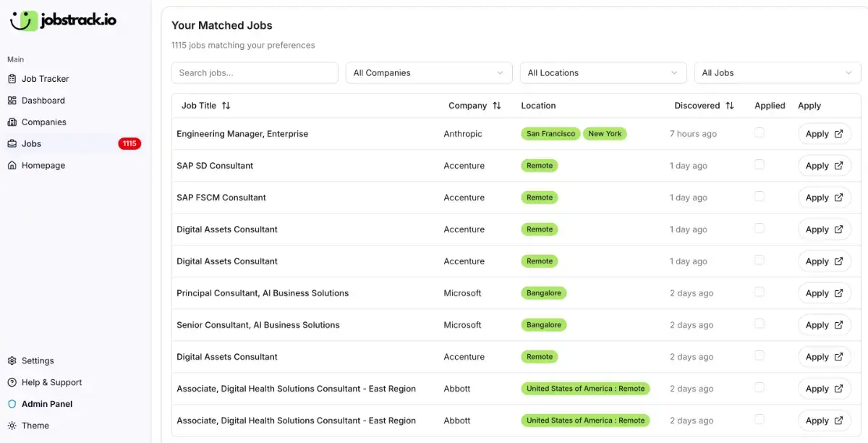This screenshot has height=443, width=868.
Task: Click the jobstrack.io logo
Action: tap(63, 20)
